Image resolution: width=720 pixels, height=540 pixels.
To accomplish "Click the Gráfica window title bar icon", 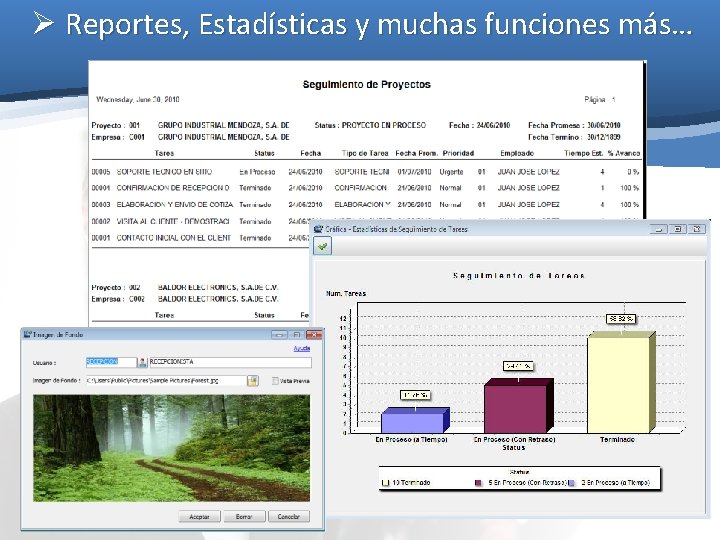I will tap(318, 229).
